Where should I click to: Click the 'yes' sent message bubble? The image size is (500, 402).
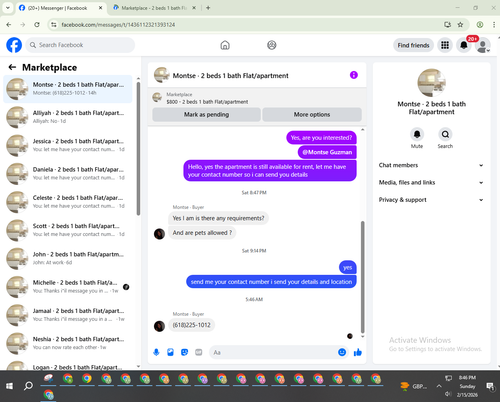[348, 267]
